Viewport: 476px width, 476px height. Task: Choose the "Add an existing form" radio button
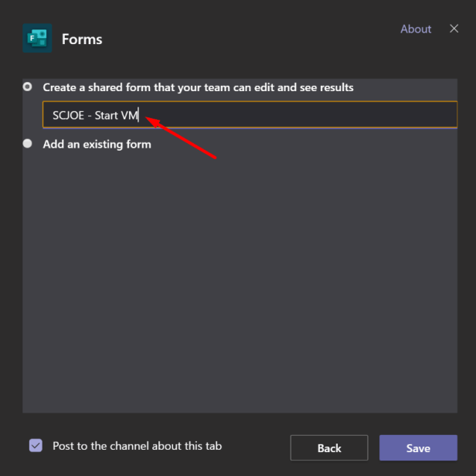(28, 144)
